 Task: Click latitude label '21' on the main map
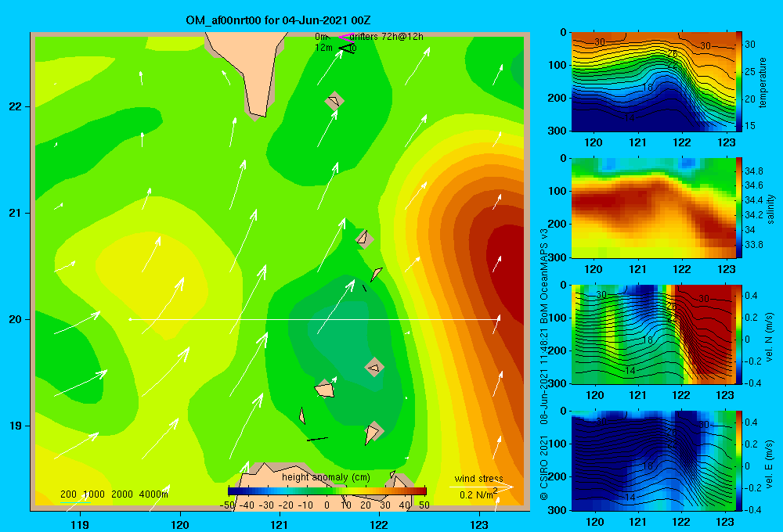click(x=16, y=213)
